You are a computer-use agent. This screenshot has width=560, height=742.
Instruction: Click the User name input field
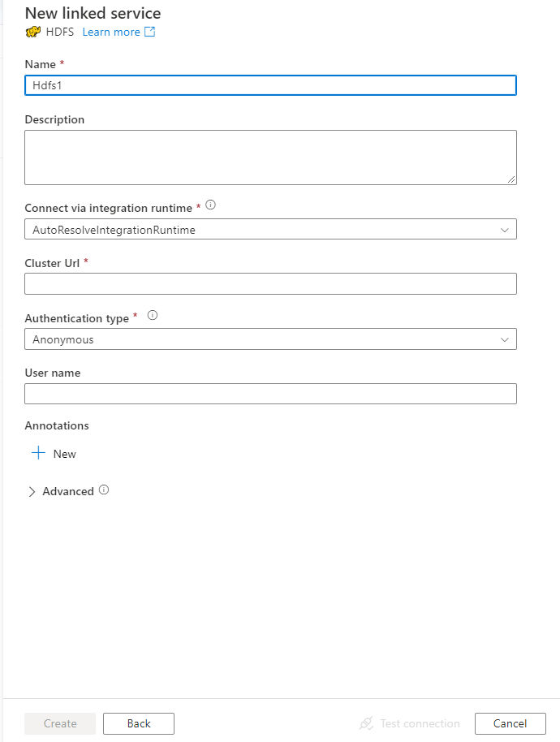[x=270, y=394]
